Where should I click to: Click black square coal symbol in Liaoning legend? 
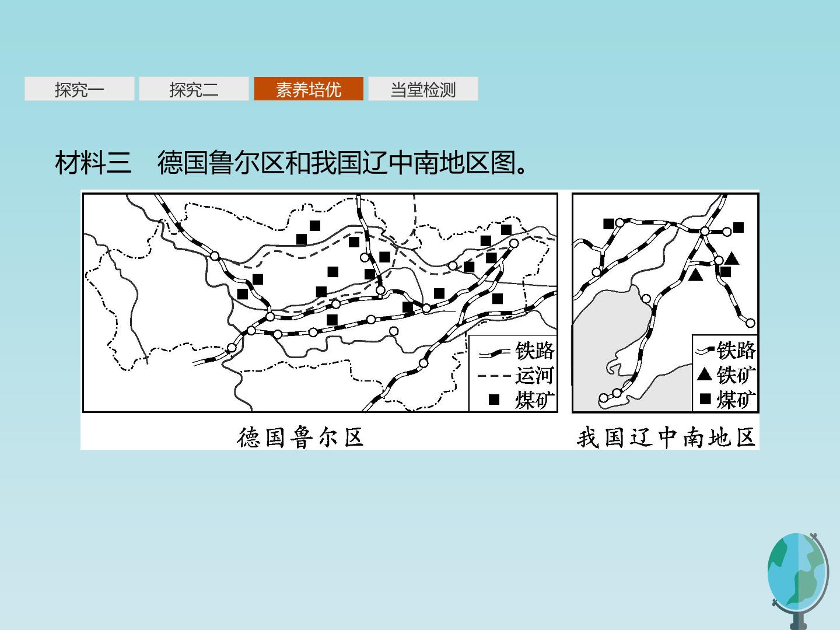point(705,399)
